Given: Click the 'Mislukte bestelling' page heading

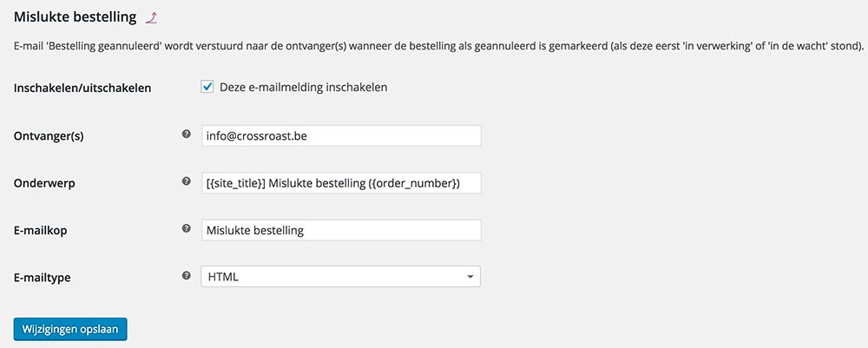Looking at the screenshot, I should click(x=75, y=16).
